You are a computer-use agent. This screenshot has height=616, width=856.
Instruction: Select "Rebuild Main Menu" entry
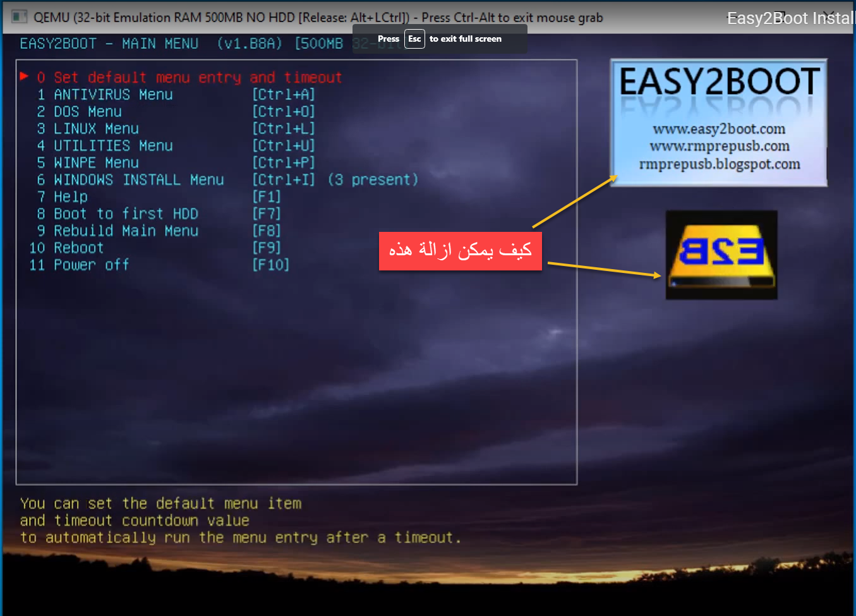click(x=118, y=231)
